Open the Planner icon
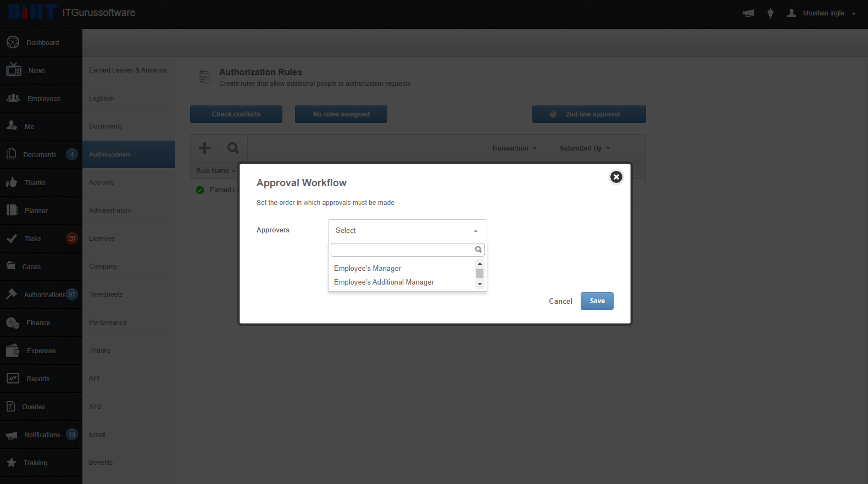This screenshot has width=868, height=484. (x=12, y=210)
